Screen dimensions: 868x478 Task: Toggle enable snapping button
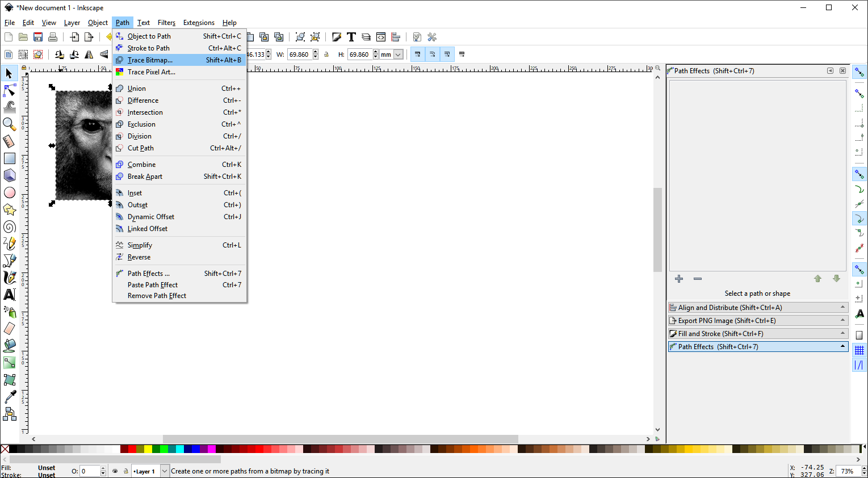pyautogui.click(x=859, y=73)
